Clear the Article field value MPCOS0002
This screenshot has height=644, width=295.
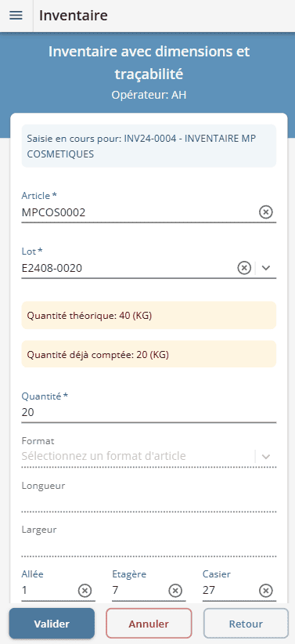pos(266,212)
